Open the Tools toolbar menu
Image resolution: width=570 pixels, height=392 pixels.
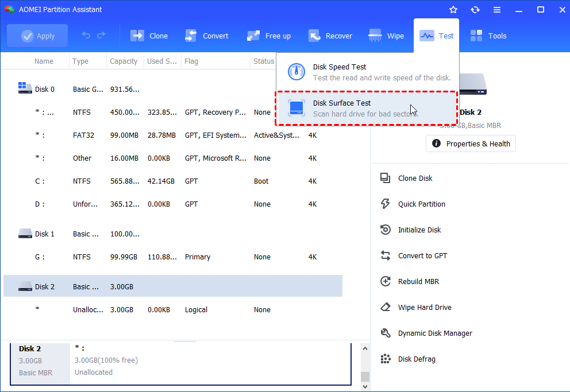click(488, 36)
